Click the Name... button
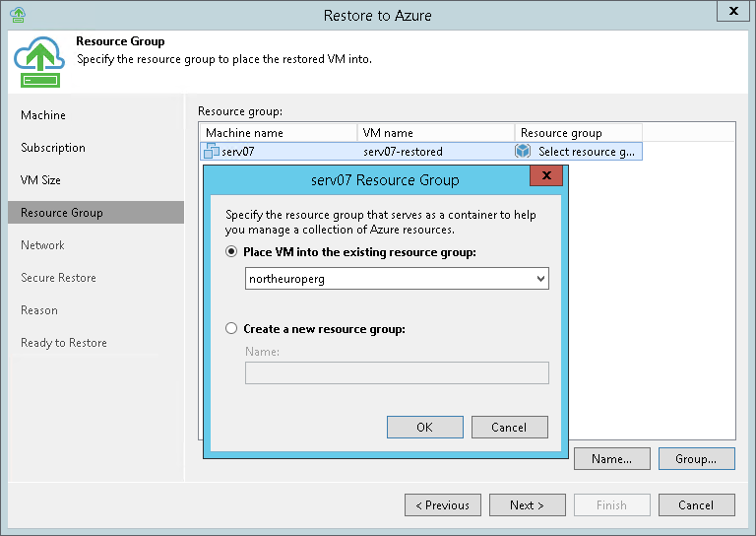 pos(611,458)
